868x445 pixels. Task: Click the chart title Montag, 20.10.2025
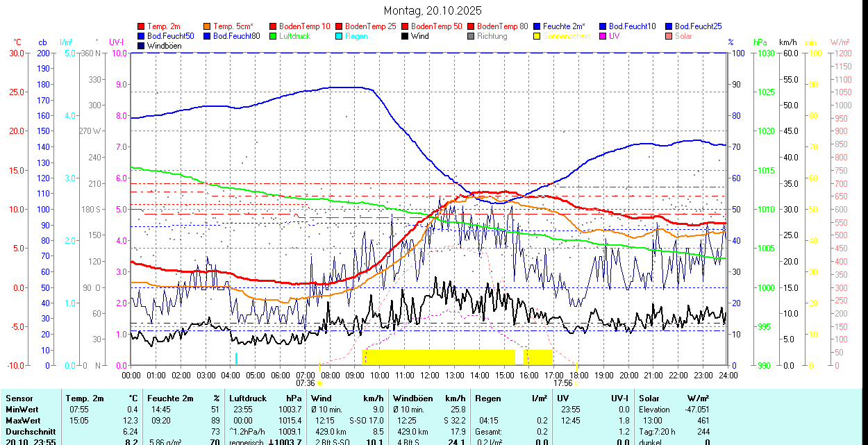433,10
